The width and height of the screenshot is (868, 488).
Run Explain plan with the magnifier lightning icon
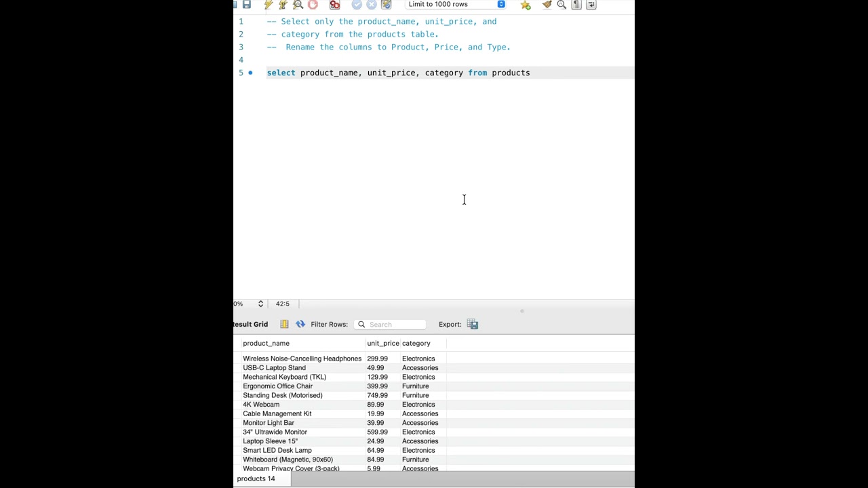tap(298, 4)
